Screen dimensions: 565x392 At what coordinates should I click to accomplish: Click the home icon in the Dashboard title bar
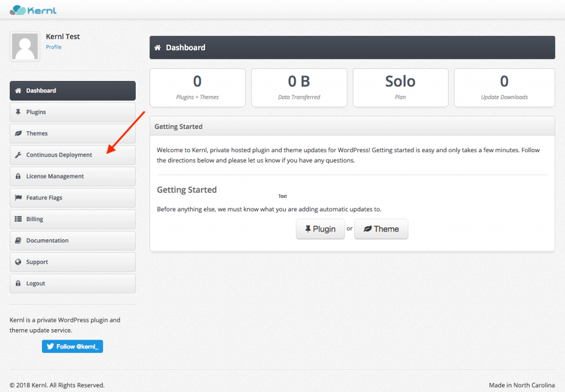coord(157,47)
